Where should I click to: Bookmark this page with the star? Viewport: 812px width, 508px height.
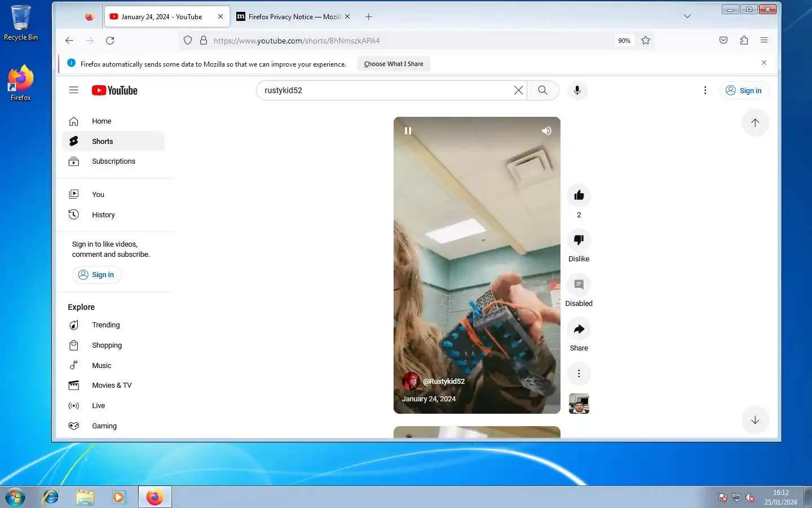(646, 41)
